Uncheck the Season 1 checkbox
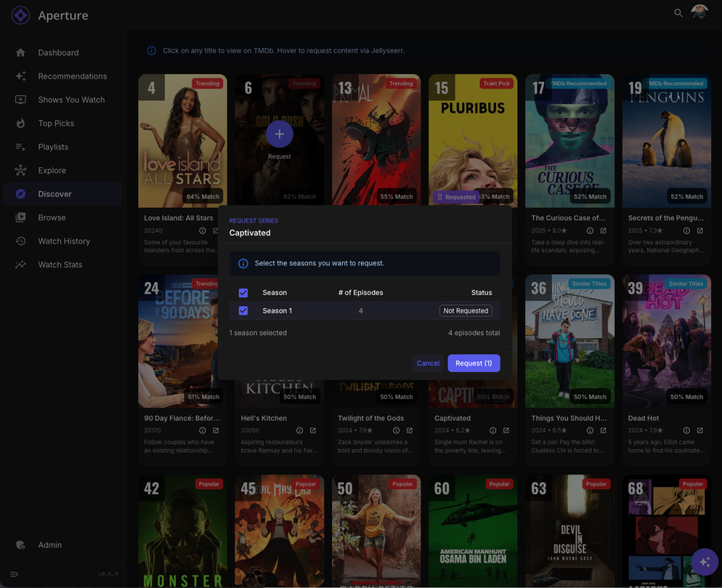This screenshot has width=722, height=588. click(x=243, y=311)
